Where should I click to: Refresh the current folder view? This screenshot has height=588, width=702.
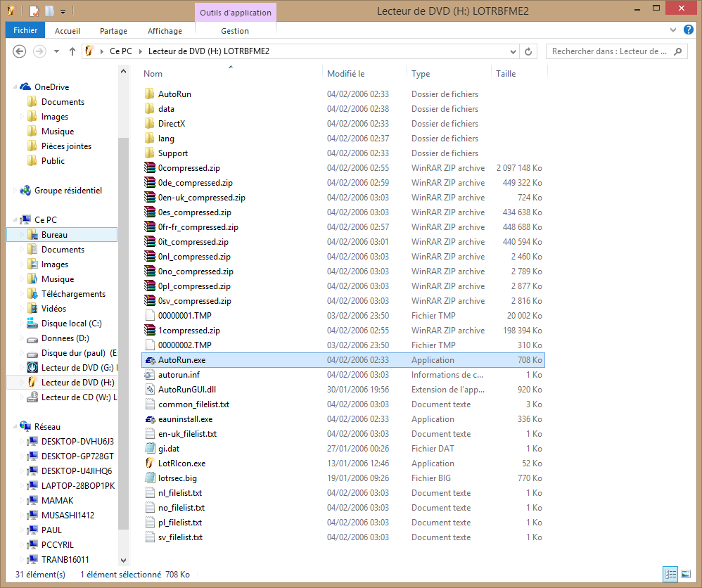pyautogui.click(x=530, y=51)
